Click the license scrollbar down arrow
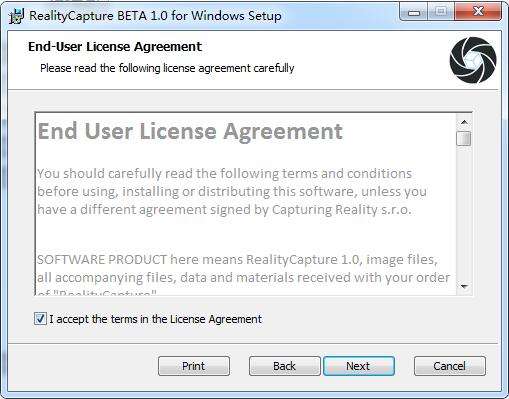The image size is (509, 399). click(464, 286)
